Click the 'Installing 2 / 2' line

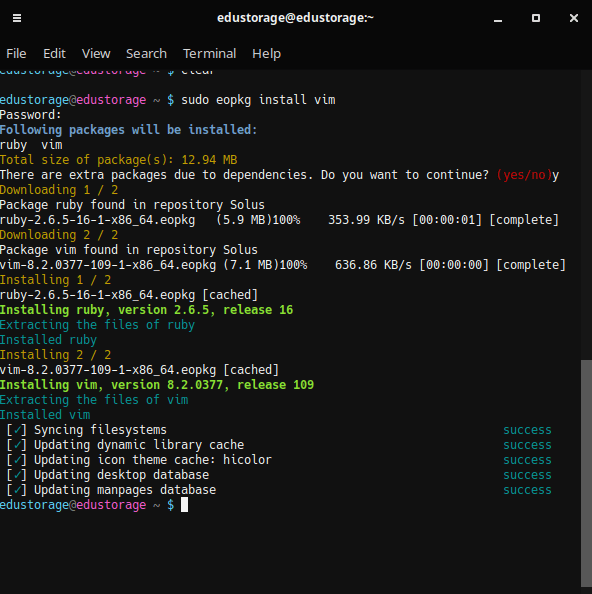56,355
